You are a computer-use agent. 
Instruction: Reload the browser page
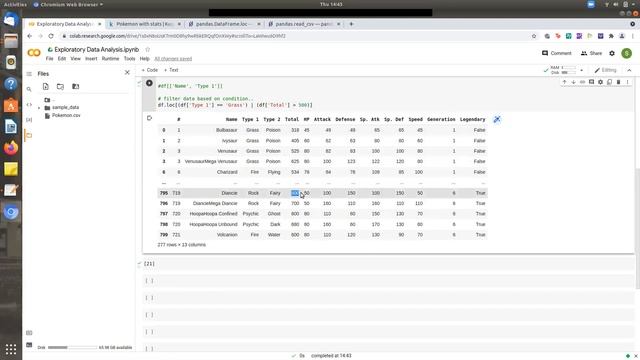[x=51, y=36]
